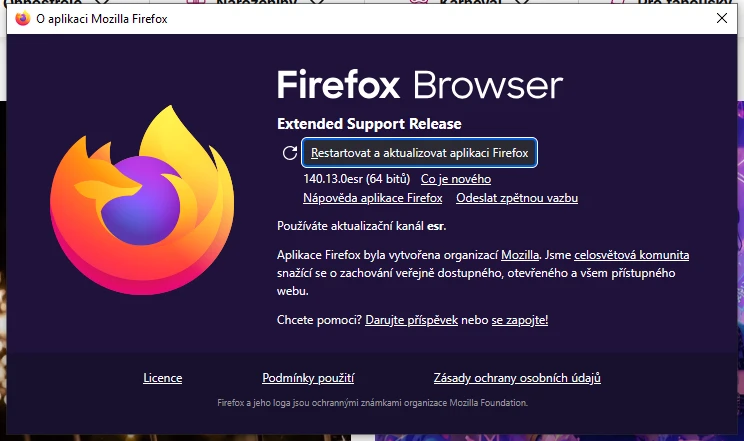Click the large Firefox logo graphic
Image resolution: width=744 pixels, height=441 pixels.
[142, 200]
